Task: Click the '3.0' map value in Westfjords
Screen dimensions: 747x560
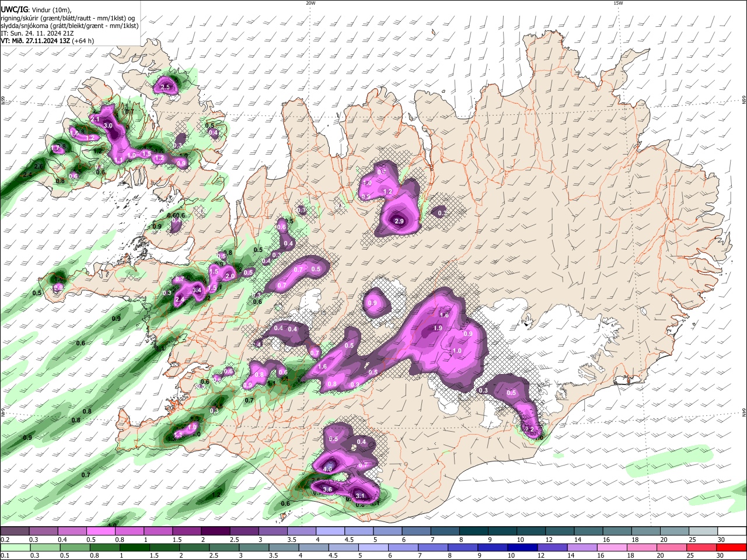Action: coord(108,125)
